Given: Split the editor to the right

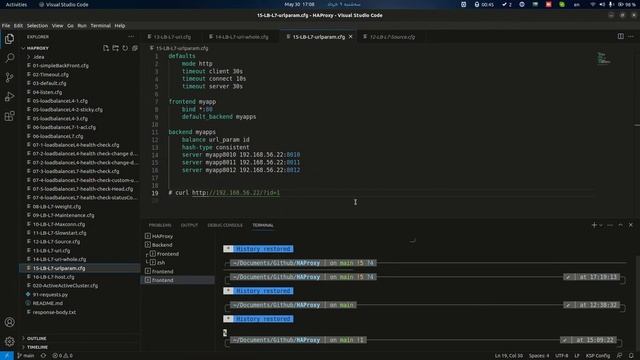Looking at the screenshot, I should tap(620, 36).
